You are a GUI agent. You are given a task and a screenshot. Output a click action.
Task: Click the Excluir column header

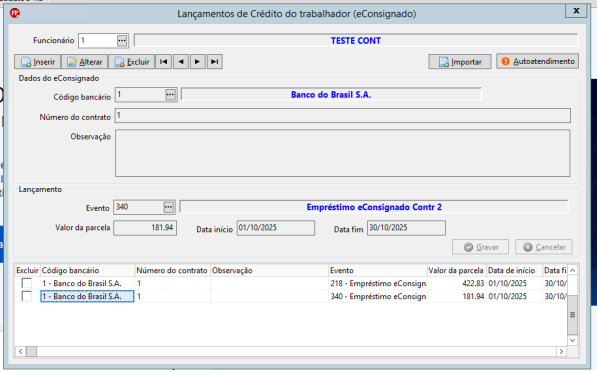coord(27,270)
